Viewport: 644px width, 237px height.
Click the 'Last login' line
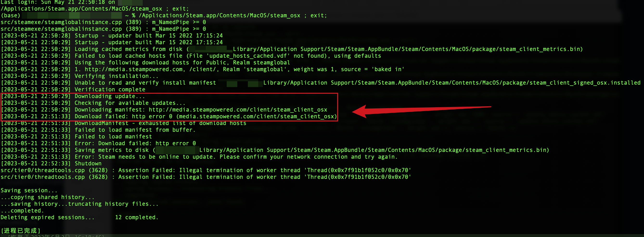click(58, 2)
